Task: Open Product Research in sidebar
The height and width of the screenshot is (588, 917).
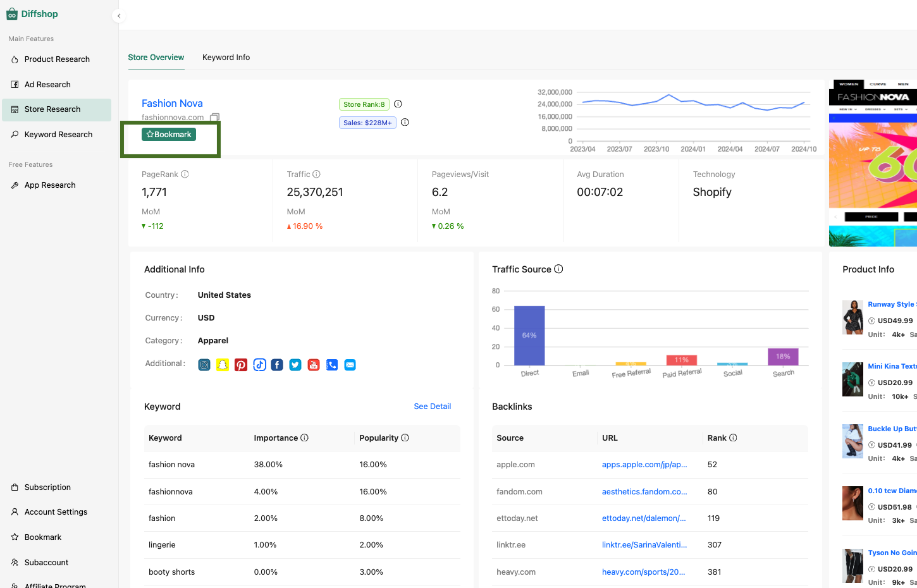Action: (x=57, y=59)
